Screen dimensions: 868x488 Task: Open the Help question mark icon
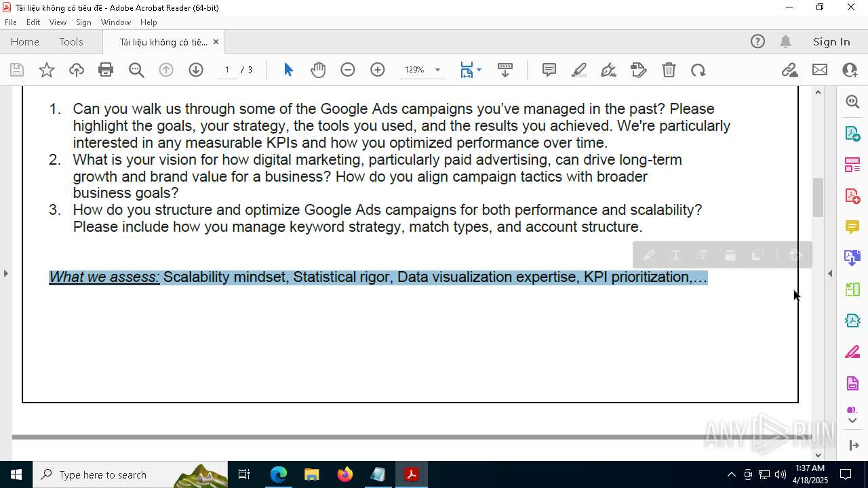(757, 42)
